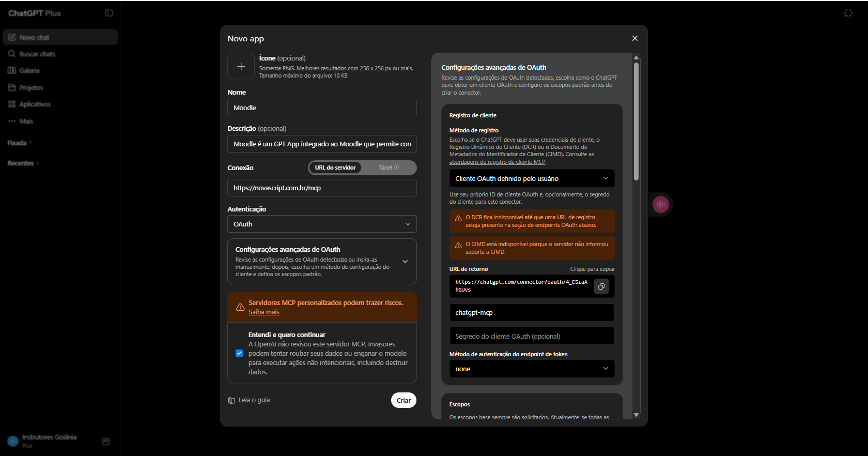This screenshot has height=456, width=868.
Task: Click the Mais ellipsis icon
Action: (x=12, y=121)
